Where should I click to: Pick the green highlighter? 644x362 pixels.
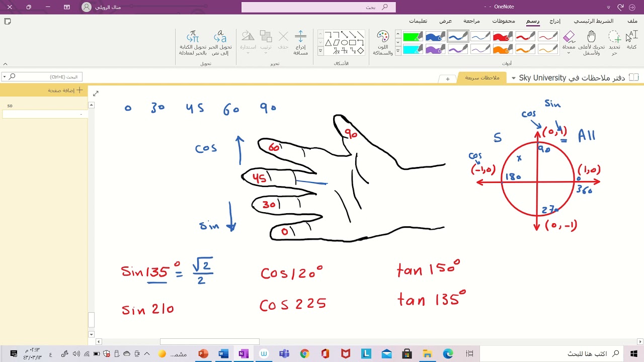point(413,36)
